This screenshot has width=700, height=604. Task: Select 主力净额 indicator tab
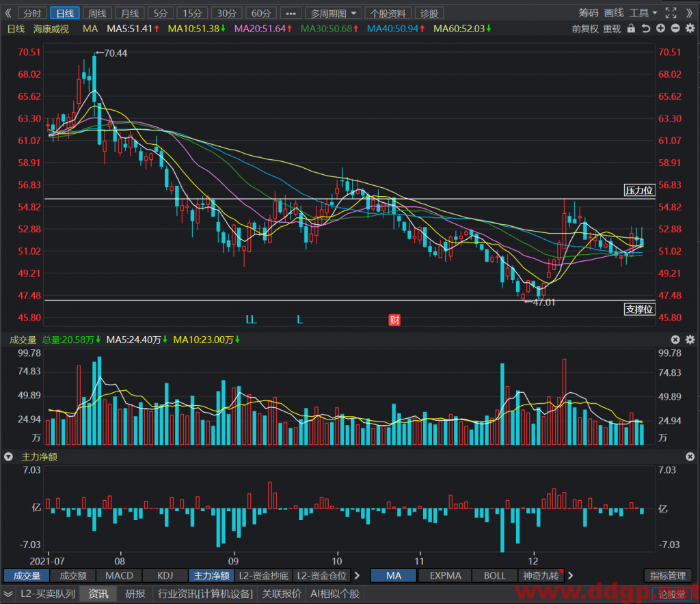212,576
